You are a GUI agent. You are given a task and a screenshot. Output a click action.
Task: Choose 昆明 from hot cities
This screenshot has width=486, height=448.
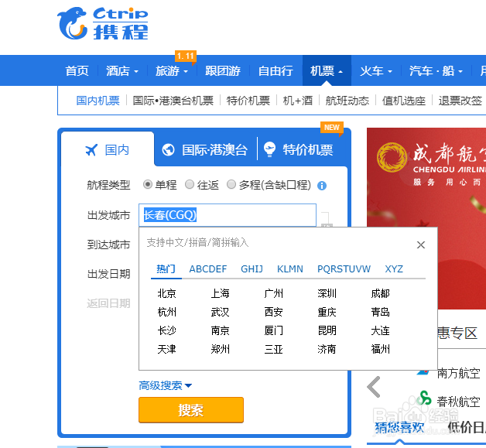click(x=327, y=330)
